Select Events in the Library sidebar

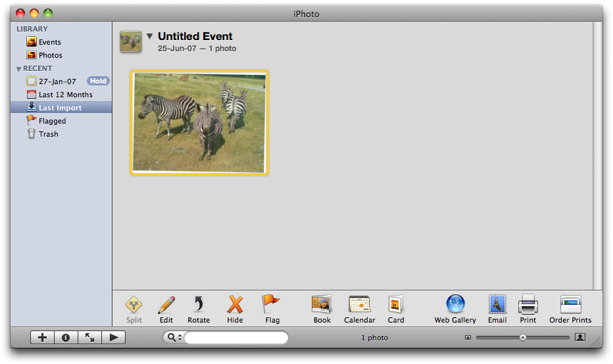[49, 42]
